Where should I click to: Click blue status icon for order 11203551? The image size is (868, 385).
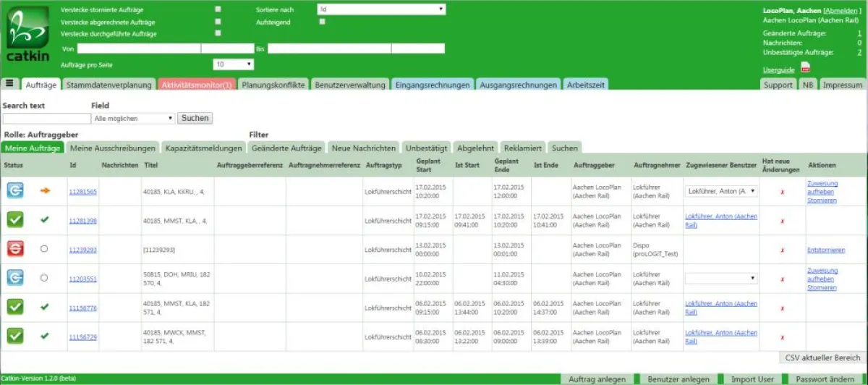pyautogui.click(x=15, y=278)
